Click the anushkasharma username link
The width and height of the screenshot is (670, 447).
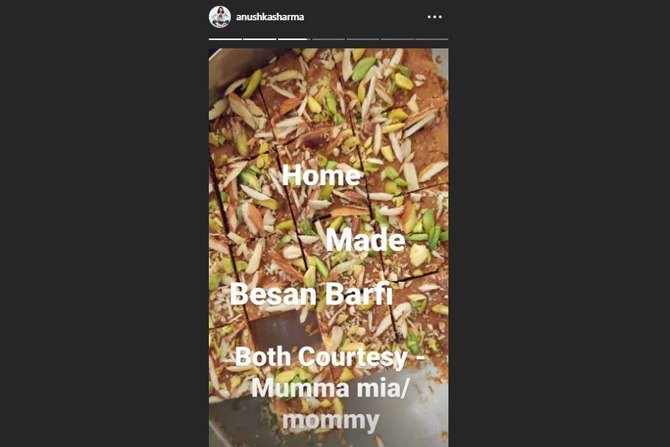[x=270, y=17]
